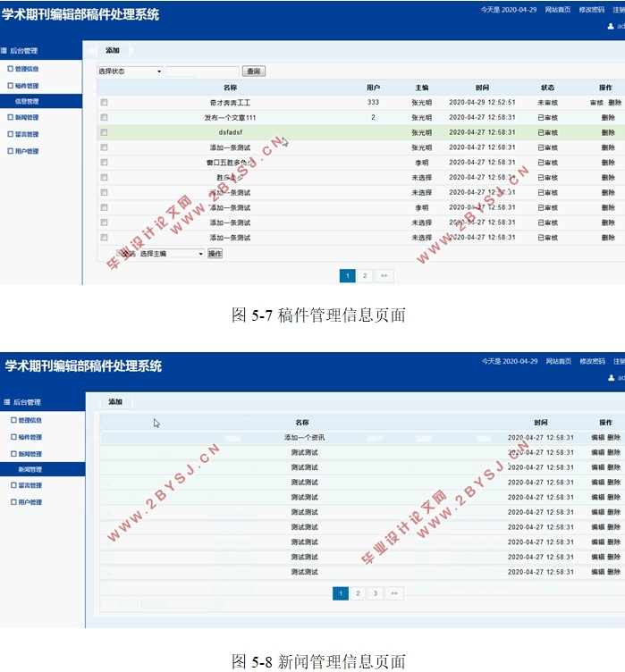Click 审核 for row 奇才奔奔工工

(596, 103)
